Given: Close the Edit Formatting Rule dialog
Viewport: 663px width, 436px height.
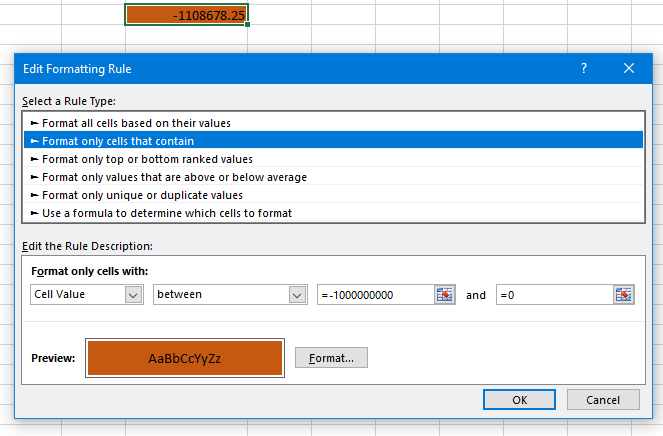Looking at the screenshot, I should pyautogui.click(x=629, y=69).
